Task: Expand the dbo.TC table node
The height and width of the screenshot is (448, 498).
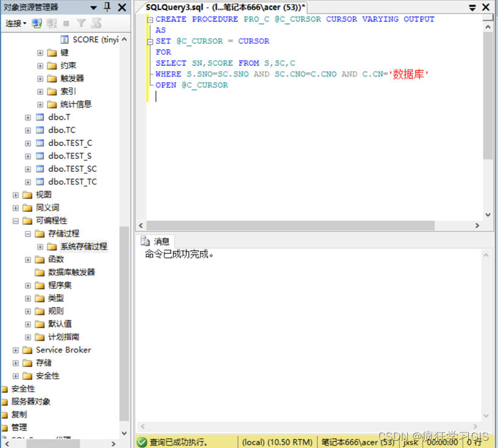Action: tap(28, 130)
